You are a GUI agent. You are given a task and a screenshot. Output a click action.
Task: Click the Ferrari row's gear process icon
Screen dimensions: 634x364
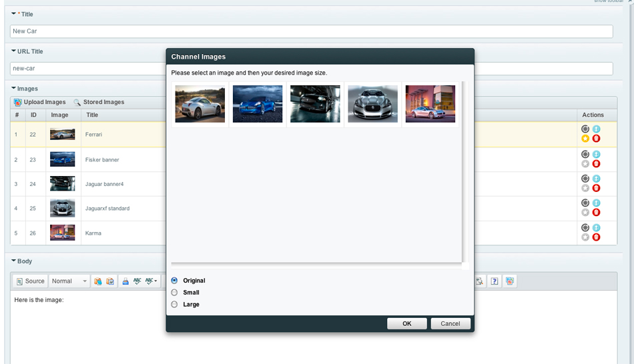click(585, 129)
